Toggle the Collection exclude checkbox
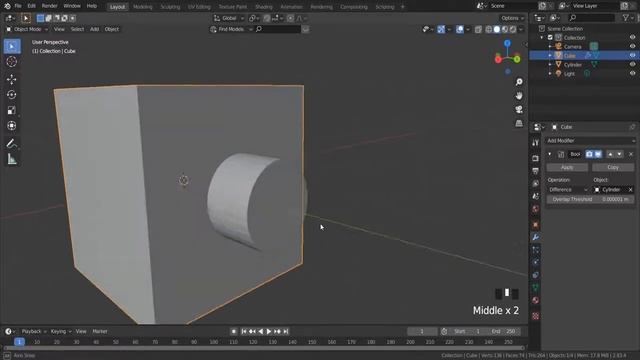Viewport: 640px width, 360px height. click(x=550, y=38)
